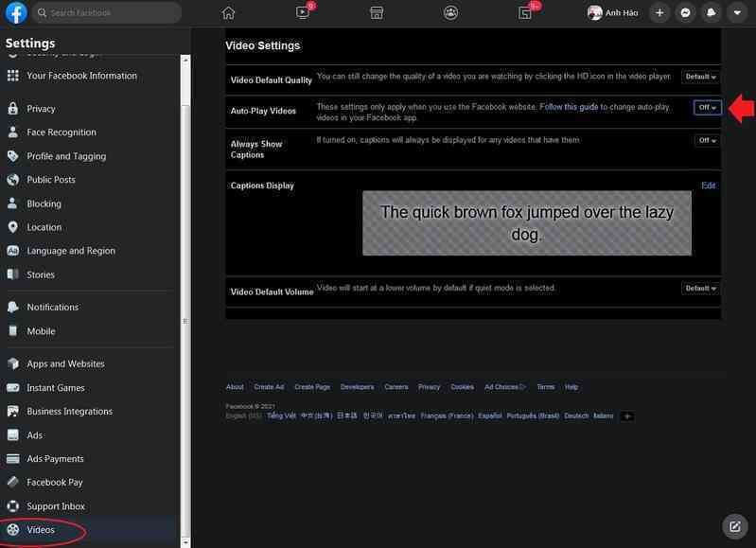Screen dimensions: 756x548
Task: Click the Your Facebook Information icon
Action: tap(13, 76)
